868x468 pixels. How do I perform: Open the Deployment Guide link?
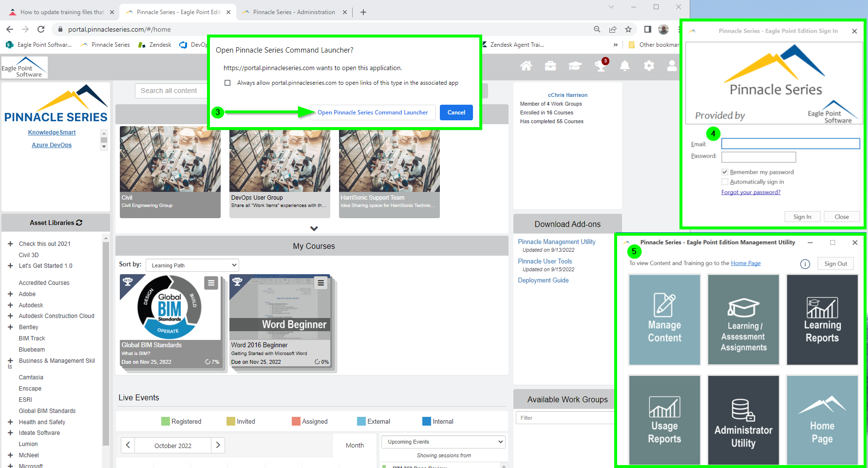pos(543,281)
